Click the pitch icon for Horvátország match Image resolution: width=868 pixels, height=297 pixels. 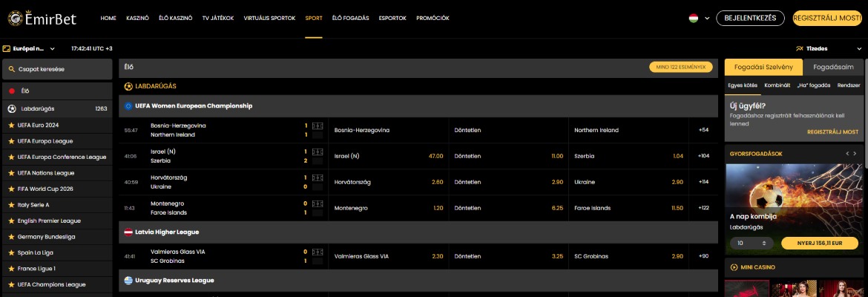coord(318,178)
